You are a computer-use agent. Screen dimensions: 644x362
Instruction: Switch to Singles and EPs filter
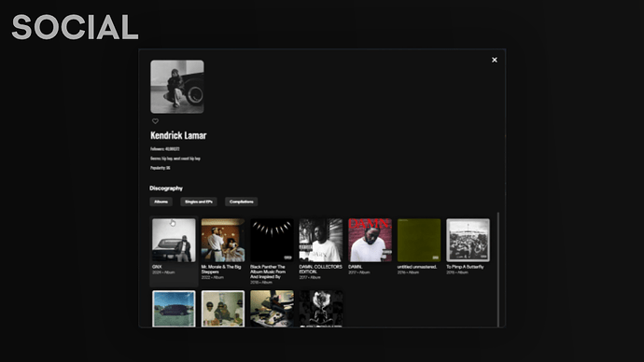point(199,202)
